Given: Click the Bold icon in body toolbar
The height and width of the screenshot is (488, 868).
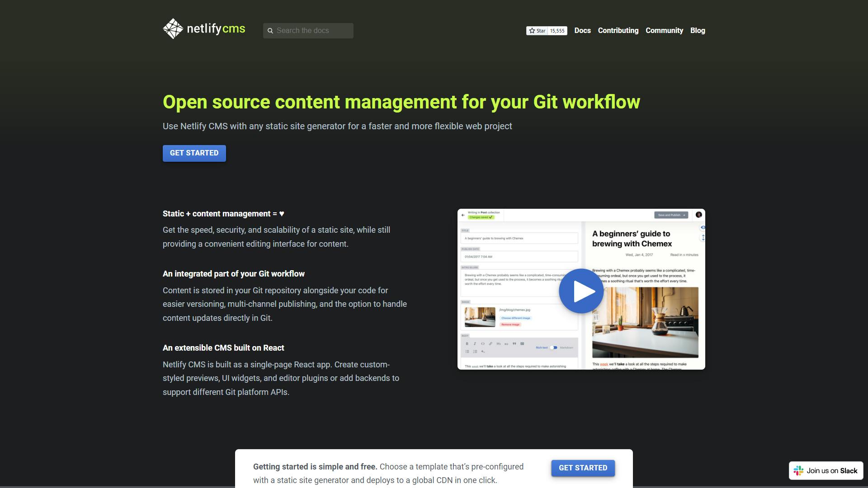Looking at the screenshot, I should 467,344.
